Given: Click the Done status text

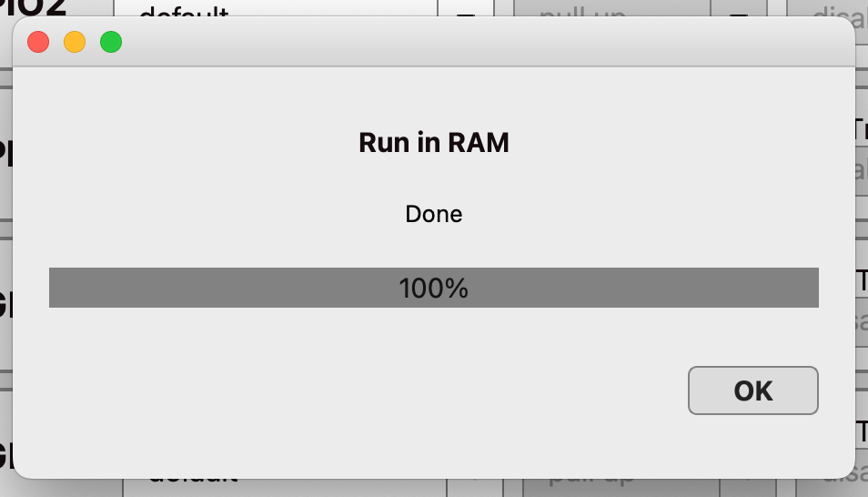Looking at the screenshot, I should tap(433, 215).
